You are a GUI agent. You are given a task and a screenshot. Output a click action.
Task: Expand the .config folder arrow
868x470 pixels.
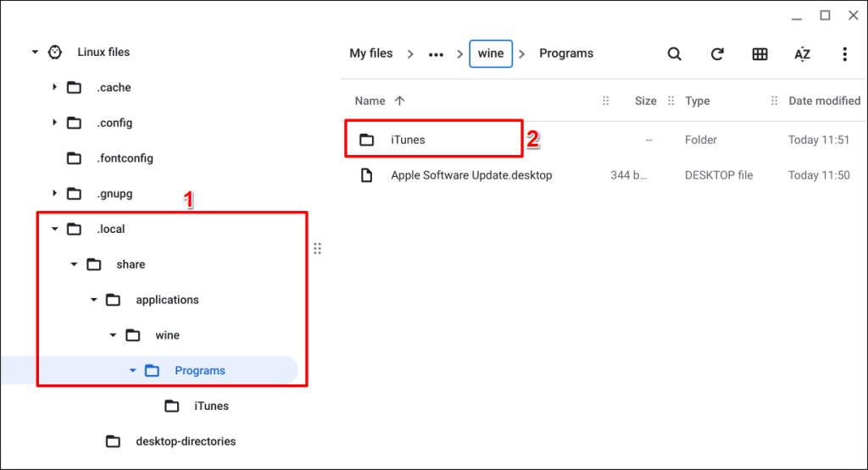(54, 122)
